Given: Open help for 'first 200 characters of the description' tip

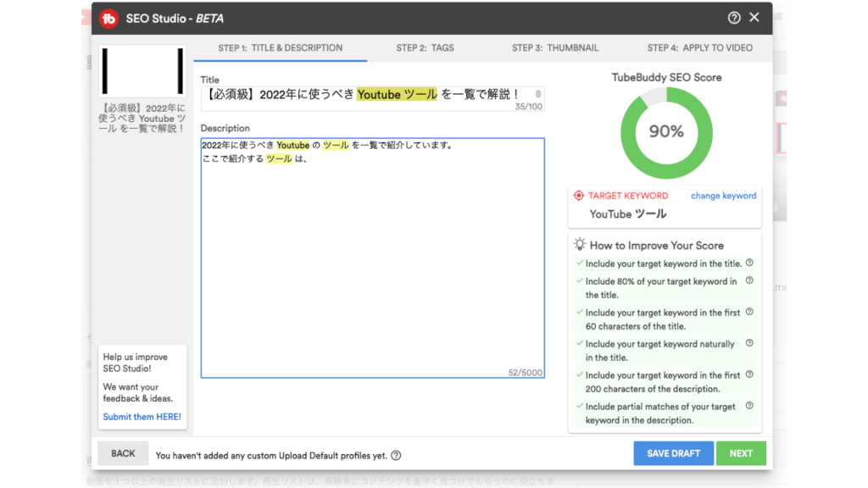Looking at the screenshot, I should 749,374.
